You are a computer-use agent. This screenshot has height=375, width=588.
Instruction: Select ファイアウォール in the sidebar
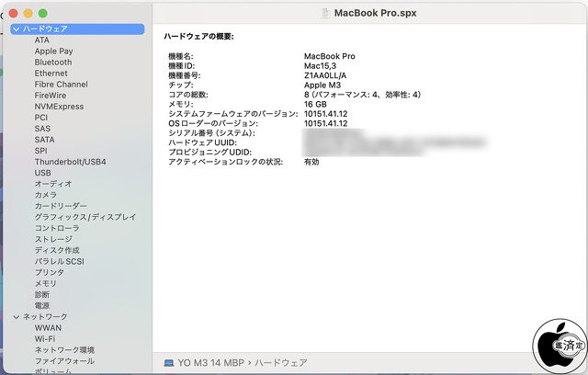(x=64, y=360)
